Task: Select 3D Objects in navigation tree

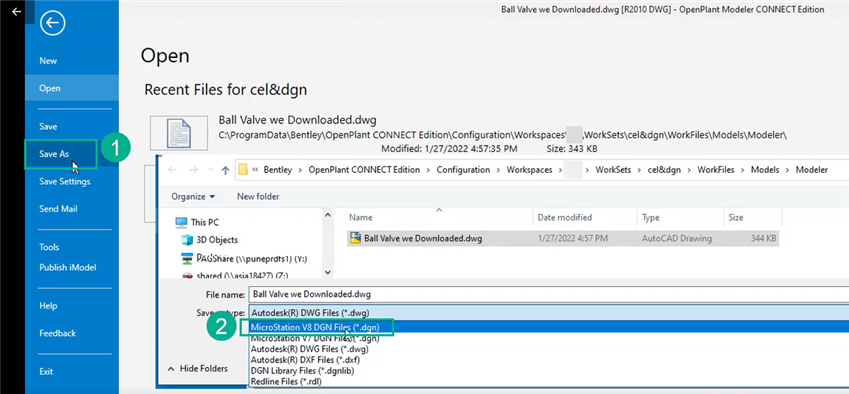Action: click(217, 240)
